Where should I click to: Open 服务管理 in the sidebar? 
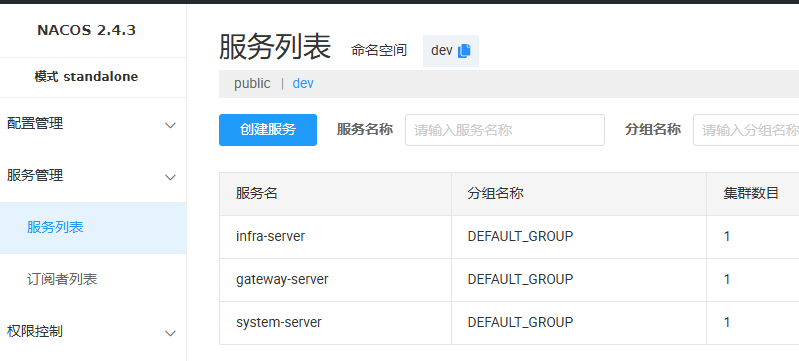pos(35,175)
